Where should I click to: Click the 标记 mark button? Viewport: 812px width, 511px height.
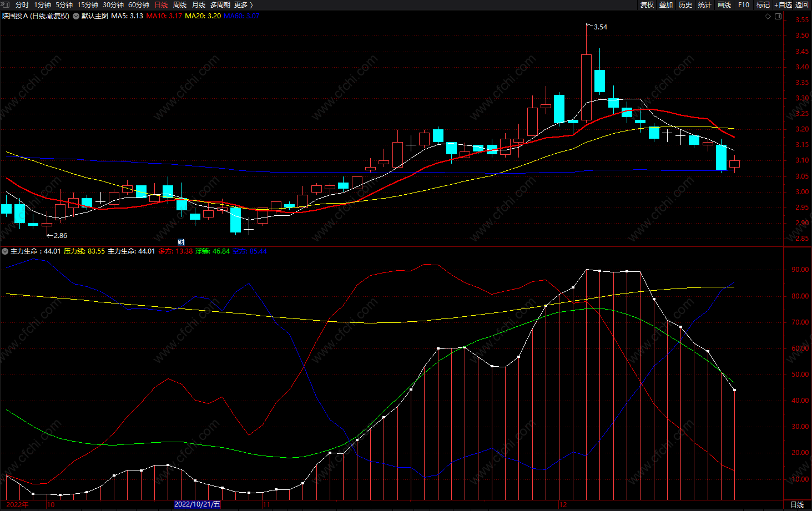pos(763,4)
